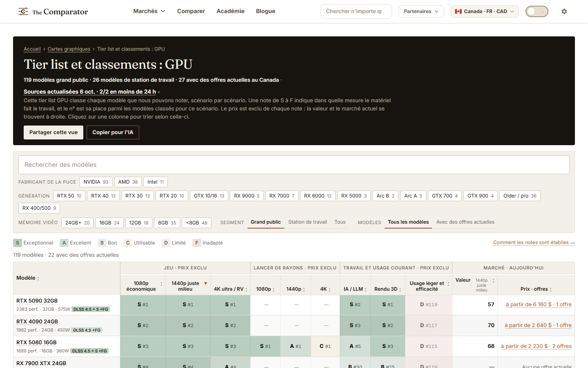Switch to Avec des offres actuelles tab
Screen dimensions: 588x368
click(465, 222)
